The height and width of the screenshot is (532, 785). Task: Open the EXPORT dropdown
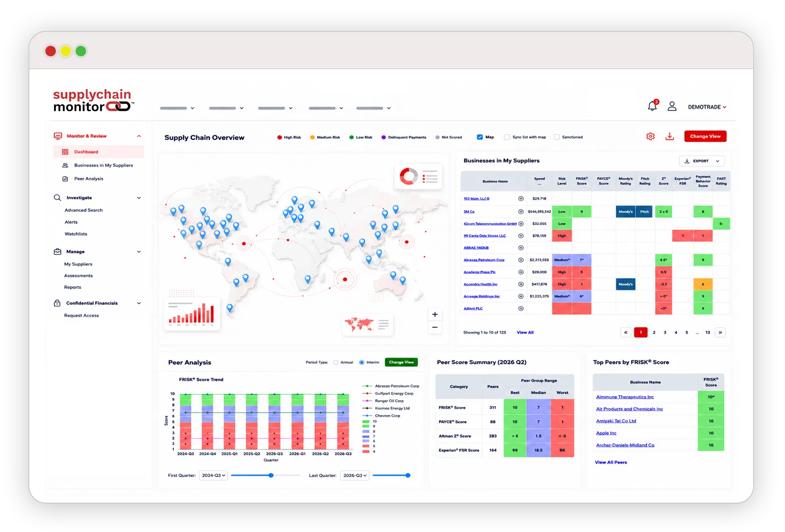pos(702,161)
